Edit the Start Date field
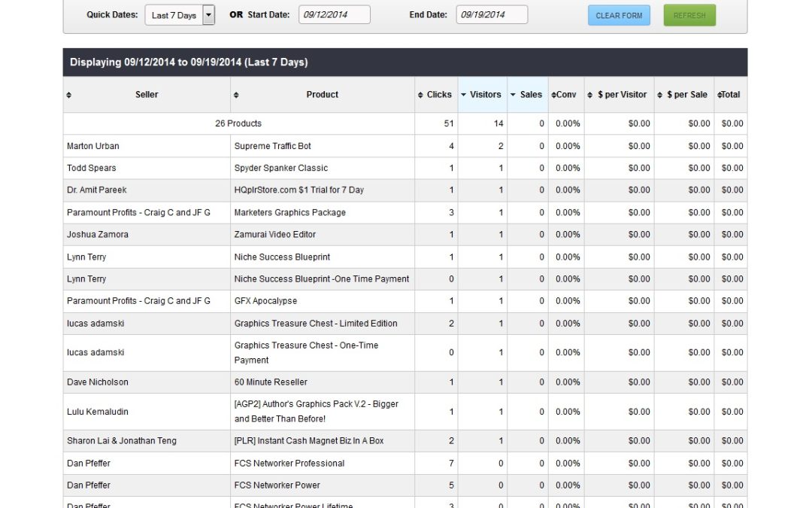Viewport: 812px width, 508px height. pos(335,14)
